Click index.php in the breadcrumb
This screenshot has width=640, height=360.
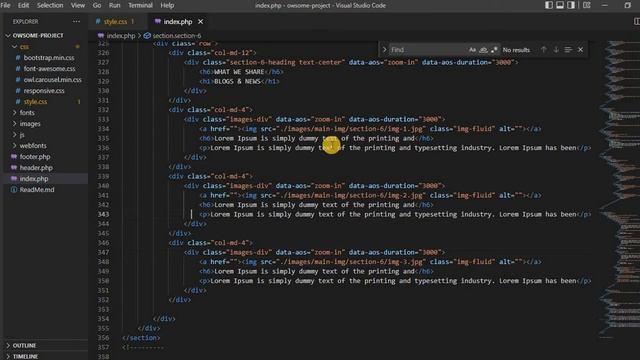coord(120,36)
